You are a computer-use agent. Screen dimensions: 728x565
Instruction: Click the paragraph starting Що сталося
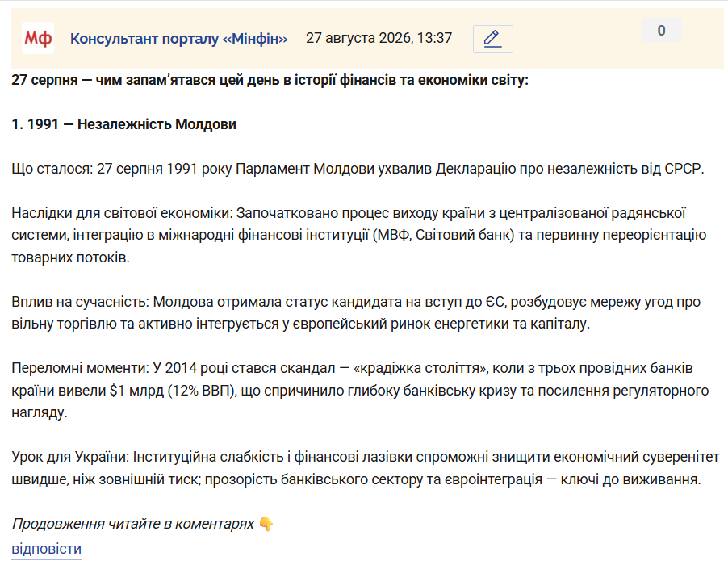coord(358,169)
